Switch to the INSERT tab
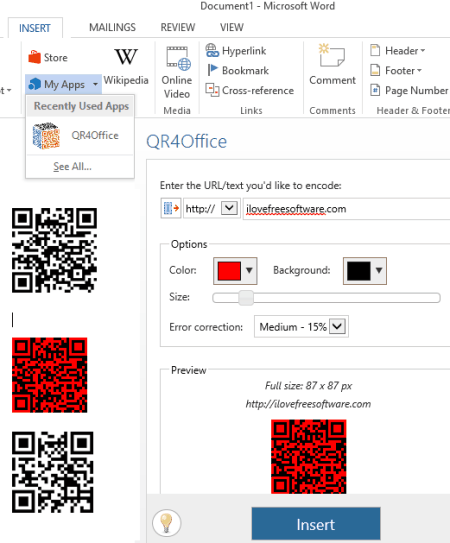This screenshot has width=450, height=543. coord(35,28)
